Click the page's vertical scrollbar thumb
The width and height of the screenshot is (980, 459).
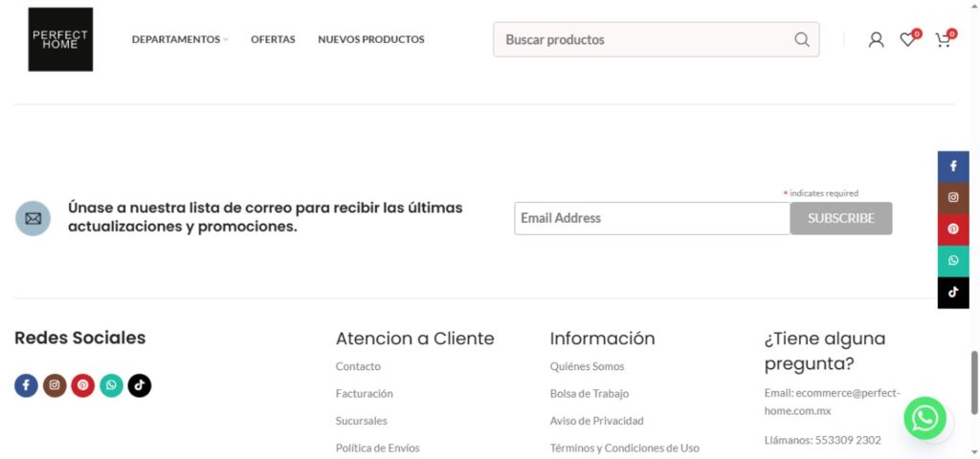pos(974,380)
